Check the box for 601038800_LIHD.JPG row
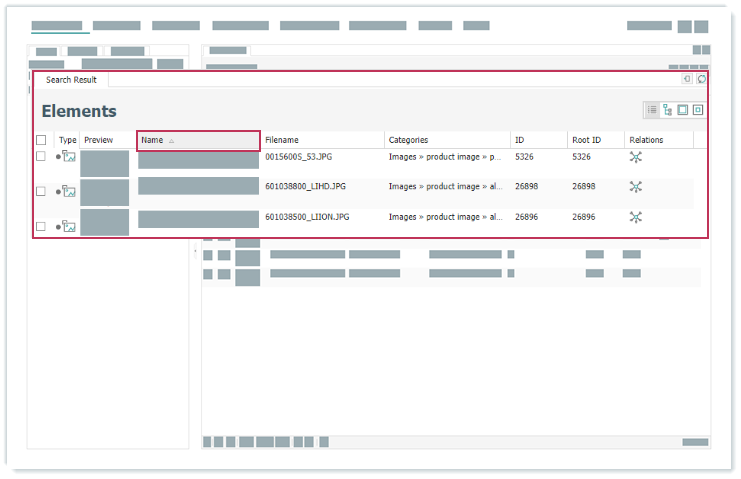Image resolution: width=741 pixels, height=479 pixels. pos(41,191)
